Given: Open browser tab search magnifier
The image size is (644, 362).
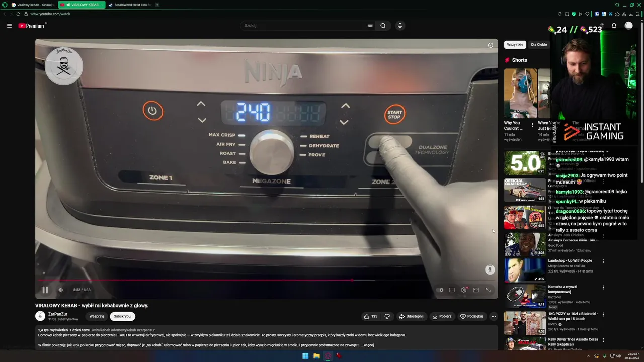Looking at the screenshot, I should [617, 5].
